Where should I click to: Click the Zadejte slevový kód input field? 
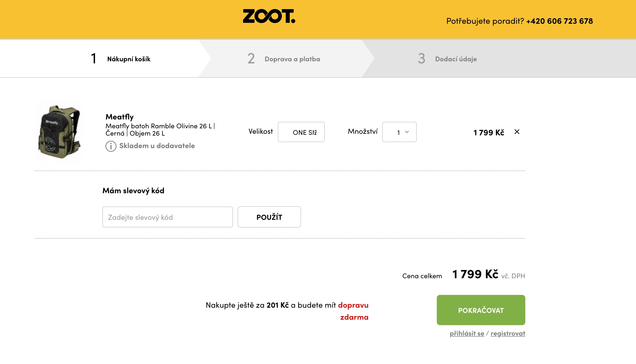(167, 217)
